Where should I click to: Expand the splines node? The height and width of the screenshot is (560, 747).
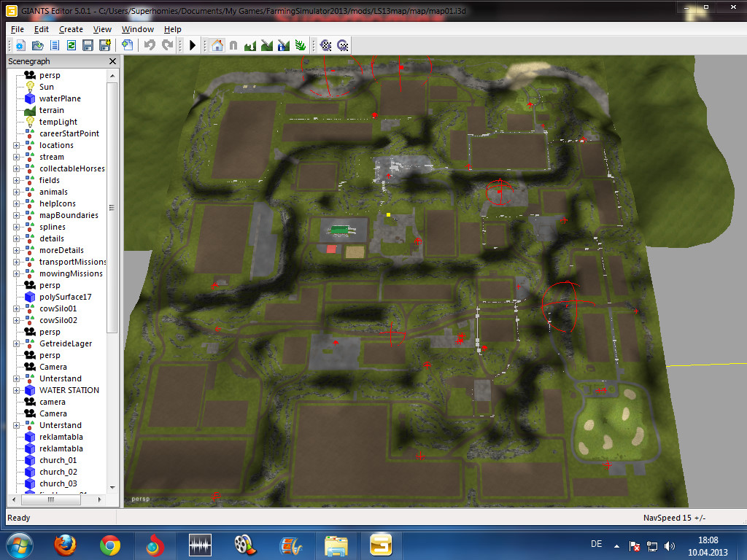point(16,227)
